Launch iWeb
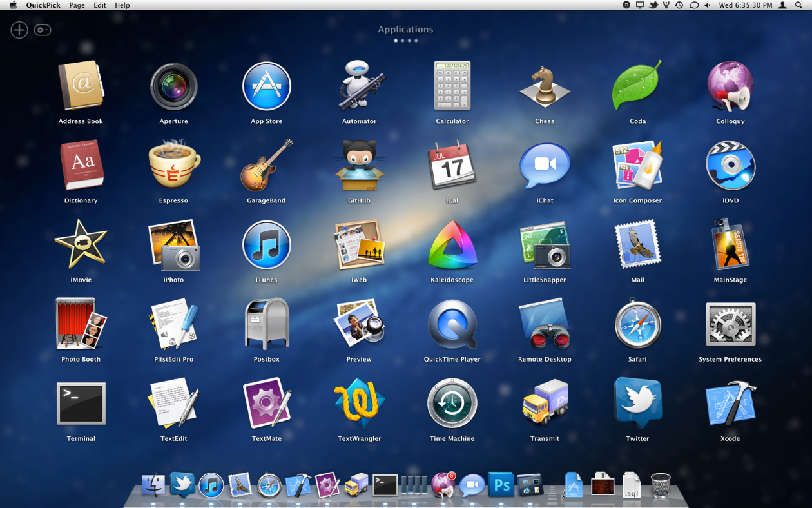The height and width of the screenshot is (508, 812). [x=359, y=245]
